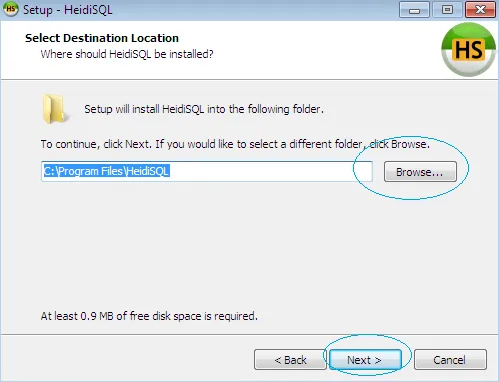
Task: Click the large HS logo in the header
Action: pos(469,50)
